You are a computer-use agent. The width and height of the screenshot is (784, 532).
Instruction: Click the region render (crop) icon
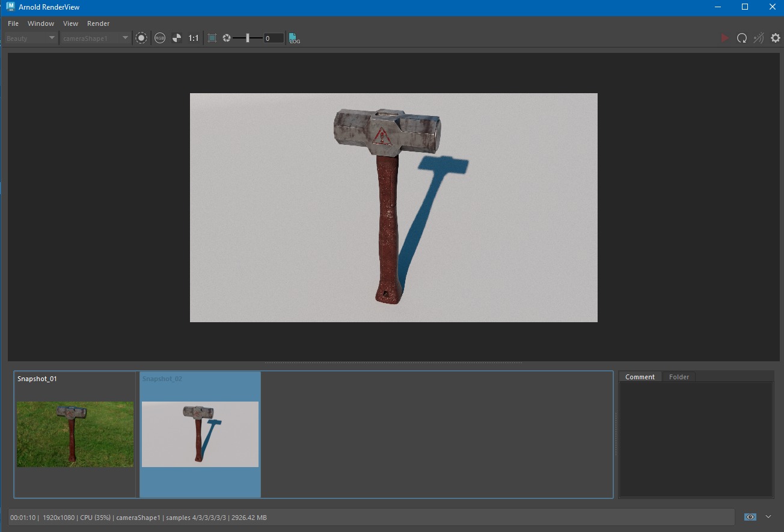(x=212, y=37)
